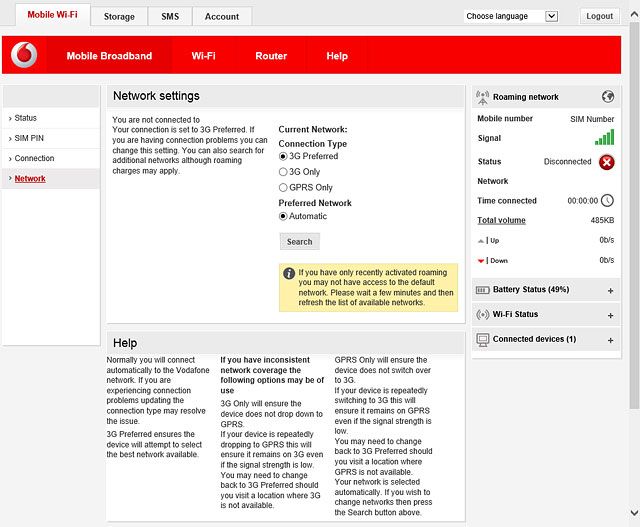Click the Vodafone logo icon
Image resolution: width=640 pixels, height=527 pixels.
24,55
